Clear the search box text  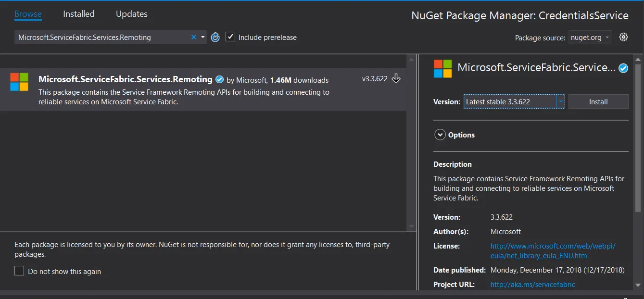[194, 37]
